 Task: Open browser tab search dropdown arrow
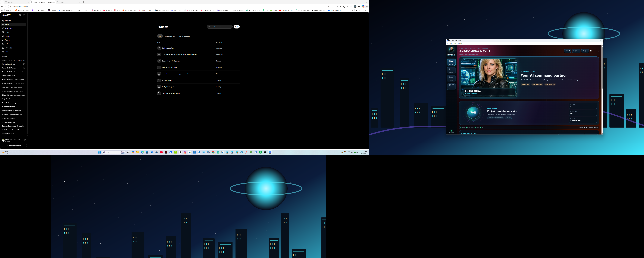(x=2, y=2)
